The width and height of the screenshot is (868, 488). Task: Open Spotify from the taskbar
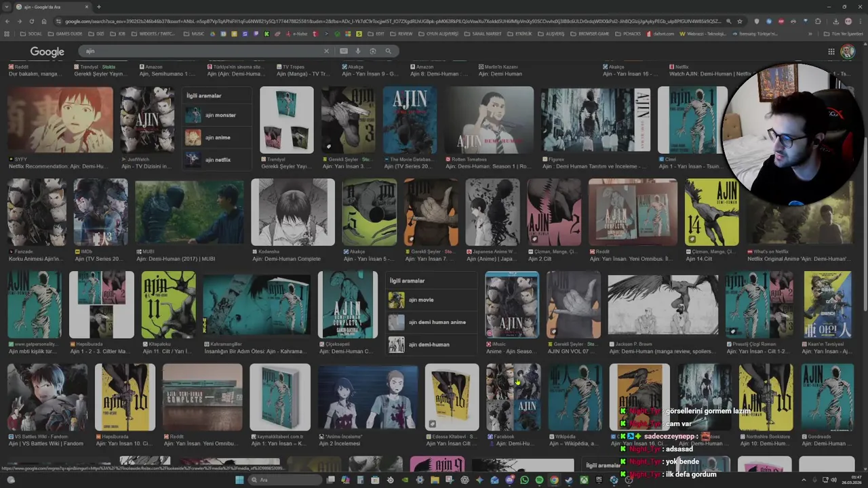(x=539, y=480)
